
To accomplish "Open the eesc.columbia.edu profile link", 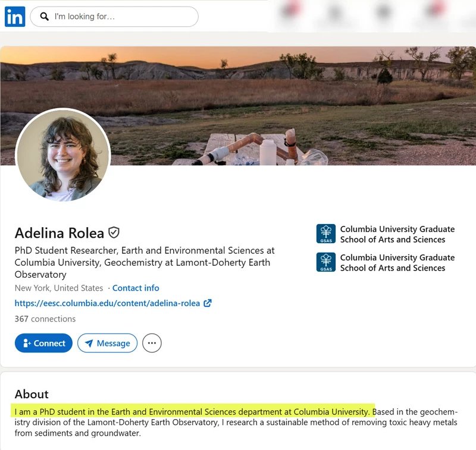I will (107, 303).
